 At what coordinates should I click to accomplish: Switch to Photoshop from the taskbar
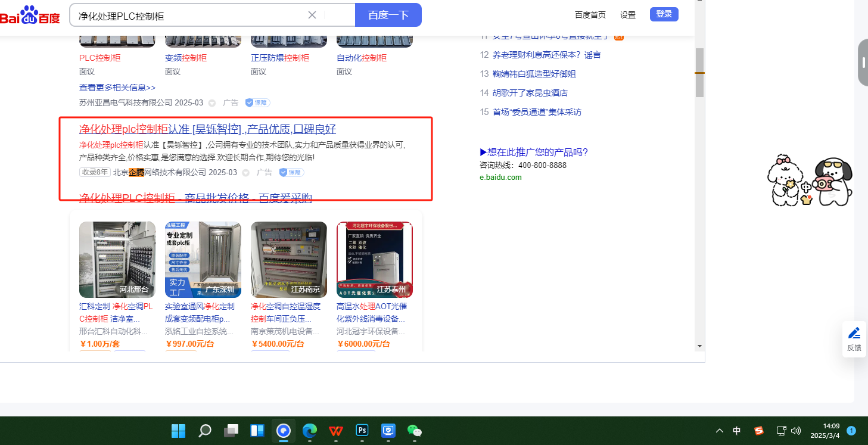pyautogui.click(x=362, y=431)
